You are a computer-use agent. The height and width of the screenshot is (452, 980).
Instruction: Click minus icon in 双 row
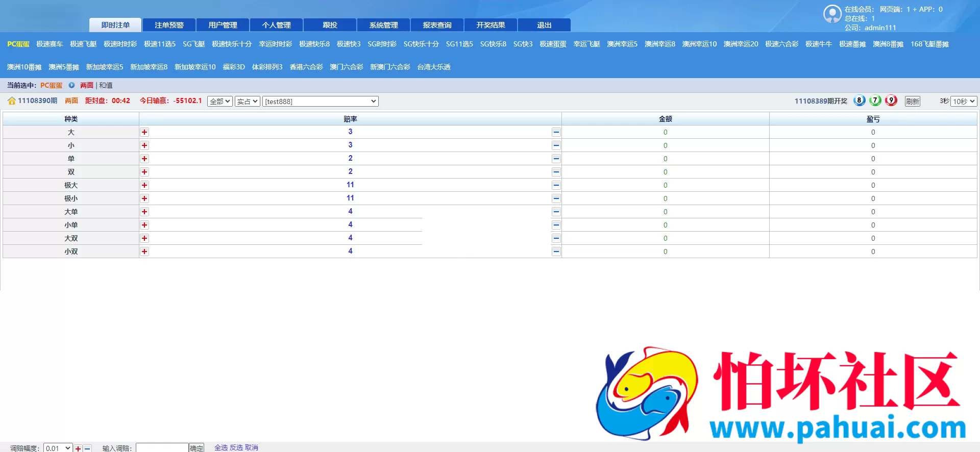[x=556, y=172]
